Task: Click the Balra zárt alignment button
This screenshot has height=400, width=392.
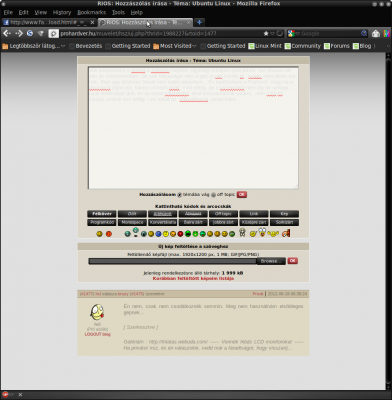Action: (193, 222)
